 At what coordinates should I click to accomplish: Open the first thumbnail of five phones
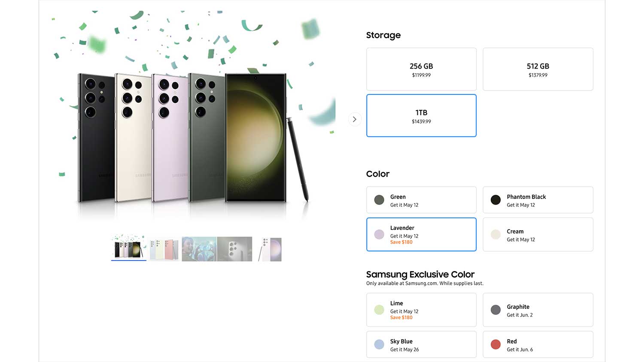pos(128,249)
